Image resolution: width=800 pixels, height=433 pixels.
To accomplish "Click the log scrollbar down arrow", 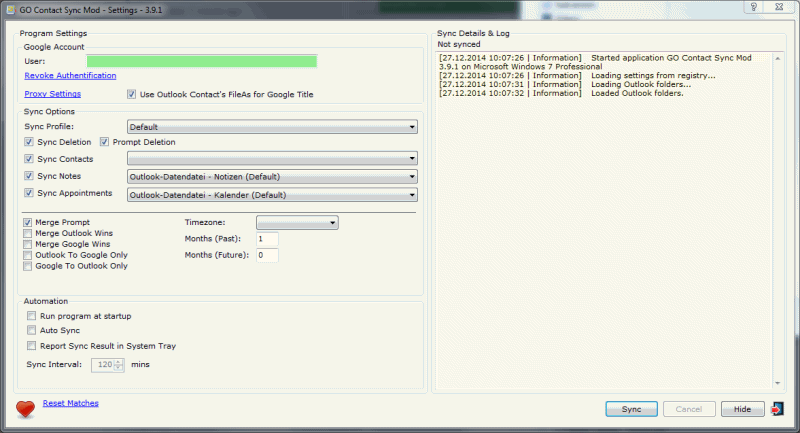I will pyautogui.click(x=778, y=383).
